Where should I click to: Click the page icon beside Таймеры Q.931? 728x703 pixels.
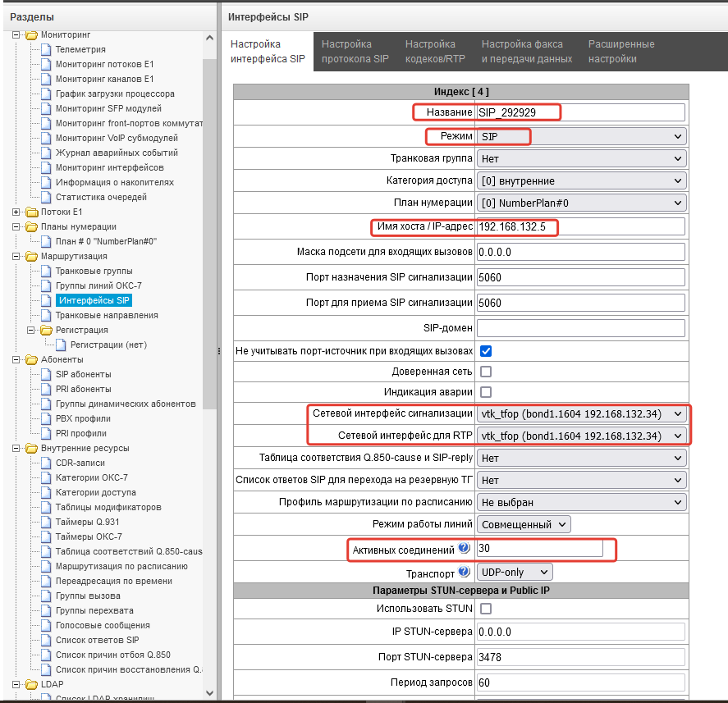[46, 522]
